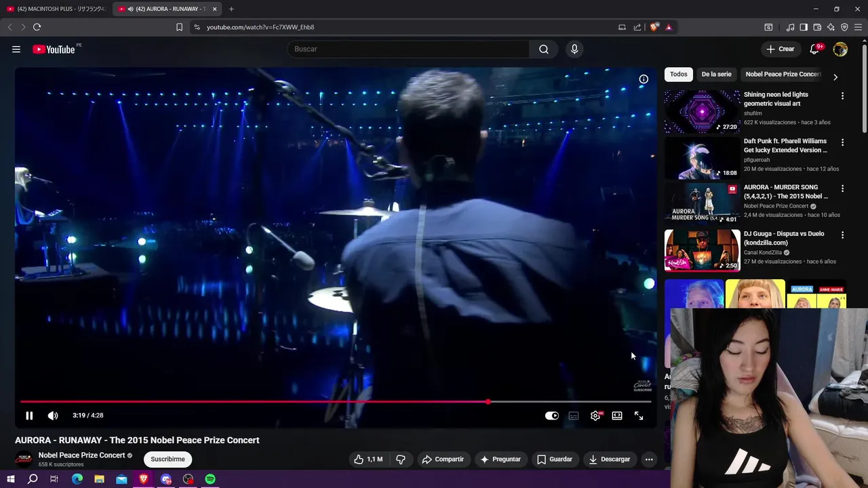Pause the video playback
868x488 pixels.
pyautogui.click(x=29, y=415)
